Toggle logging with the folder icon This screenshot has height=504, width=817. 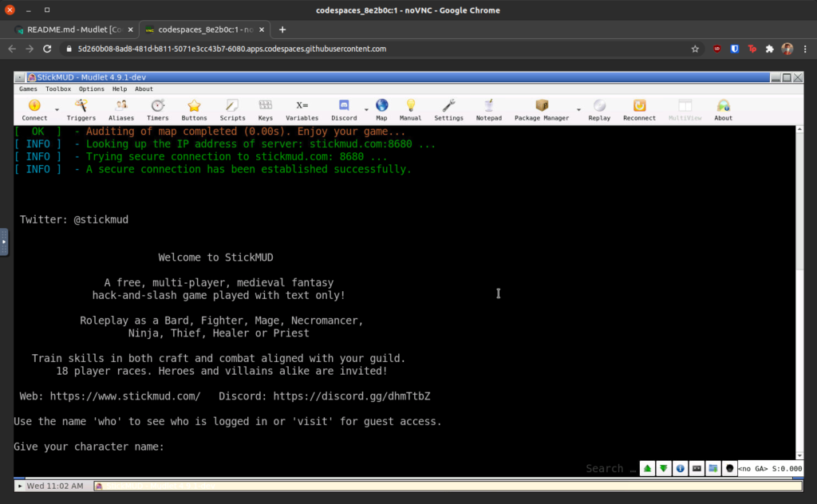[x=712, y=469]
